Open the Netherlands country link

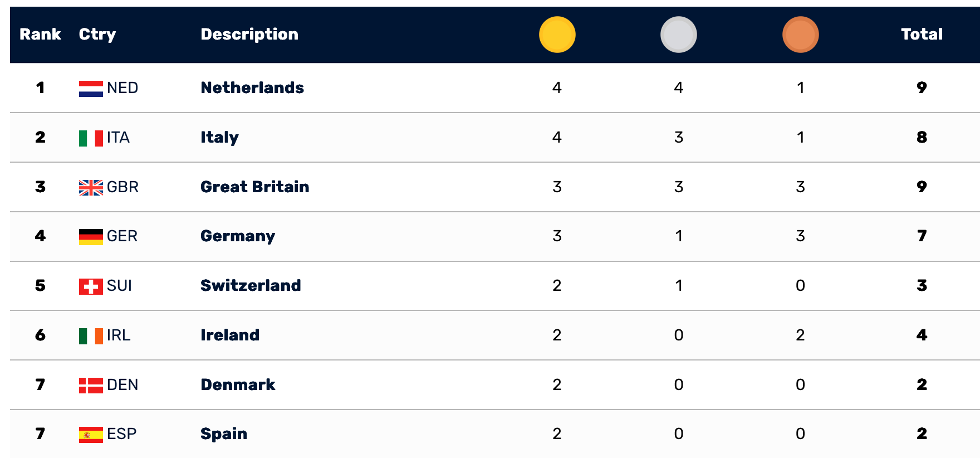252,88
